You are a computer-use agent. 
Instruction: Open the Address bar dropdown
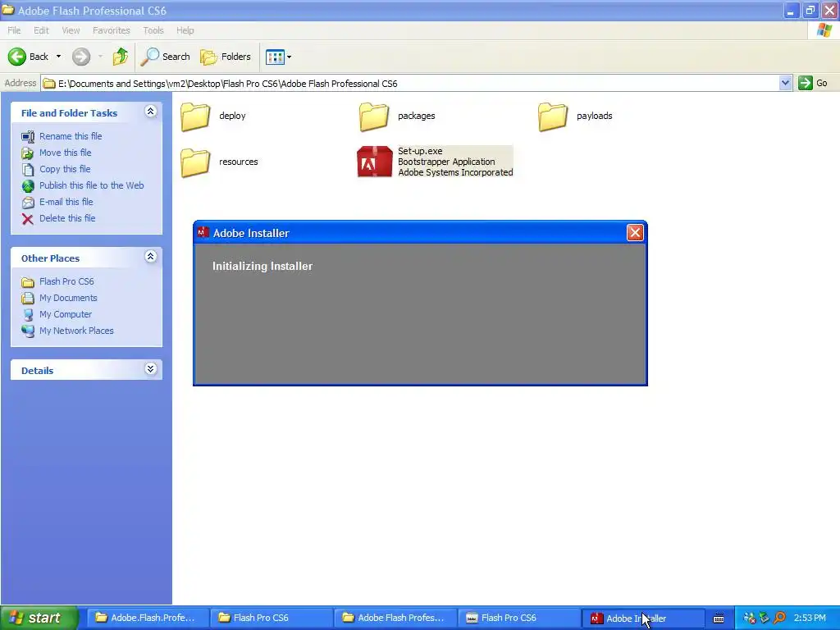(785, 83)
